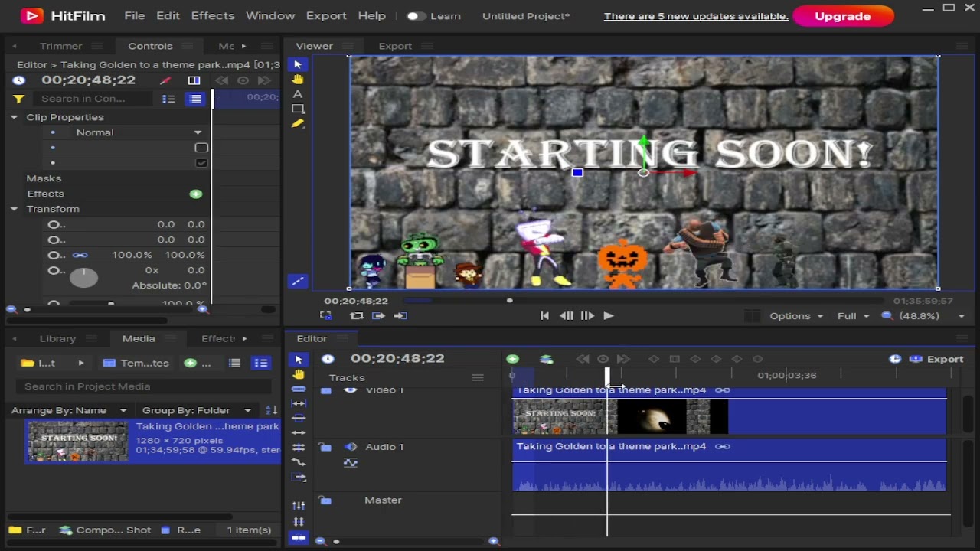Image resolution: width=980 pixels, height=551 pixels.
Task: Play the Viewer with the play button
Action: [608, 315]
